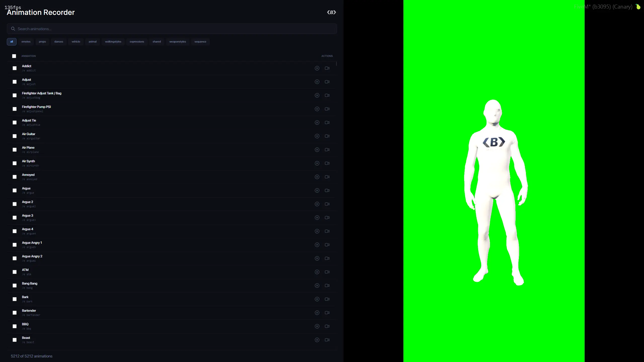This screenshot has width=644, height=362.
Task: Play the Addict animation preview
Action: coord(317,68)
